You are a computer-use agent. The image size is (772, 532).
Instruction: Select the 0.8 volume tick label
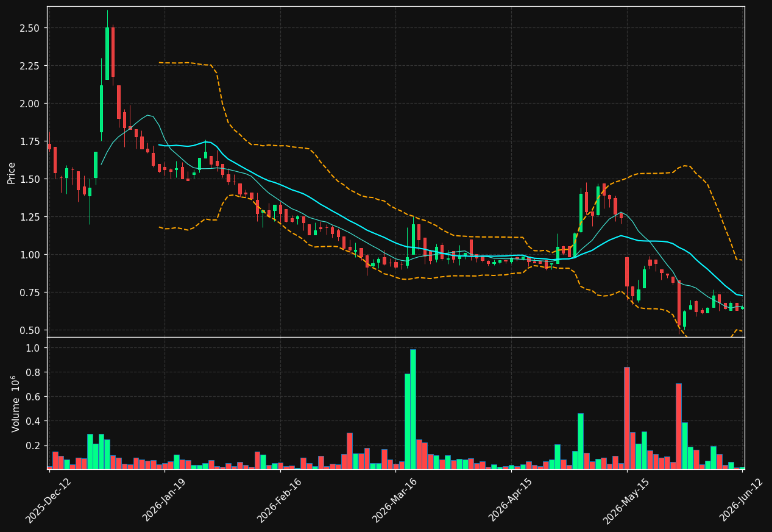coord(33,372)
